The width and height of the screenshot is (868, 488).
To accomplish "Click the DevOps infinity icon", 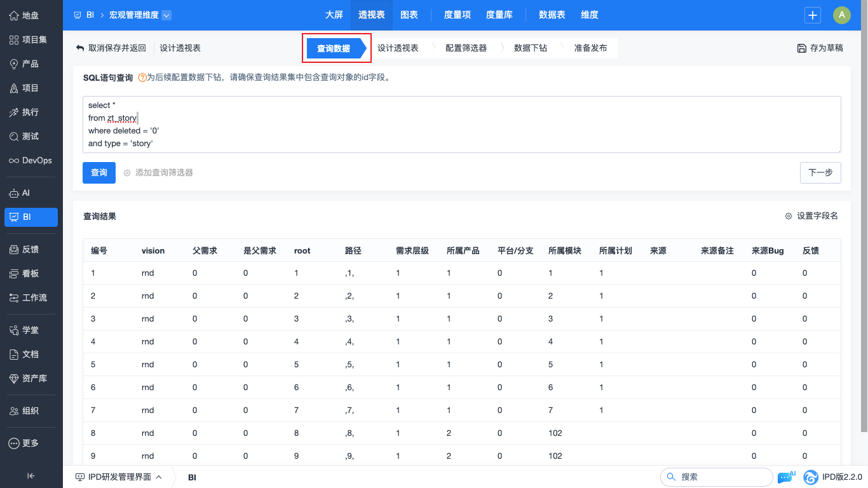I will click(x=14, y=161).
